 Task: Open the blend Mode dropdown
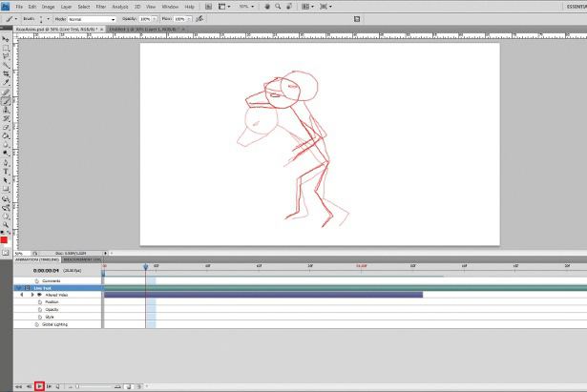[x=92, y=19]
